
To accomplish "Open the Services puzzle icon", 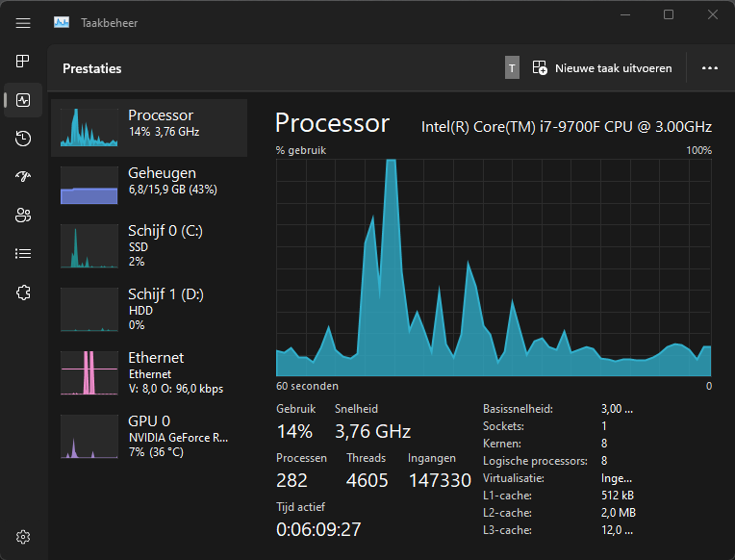I will [23, 293].
